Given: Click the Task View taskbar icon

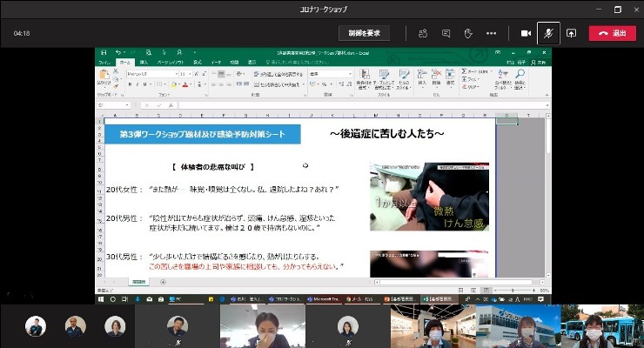Looking at the screenshot, I should tap(124, 299).
